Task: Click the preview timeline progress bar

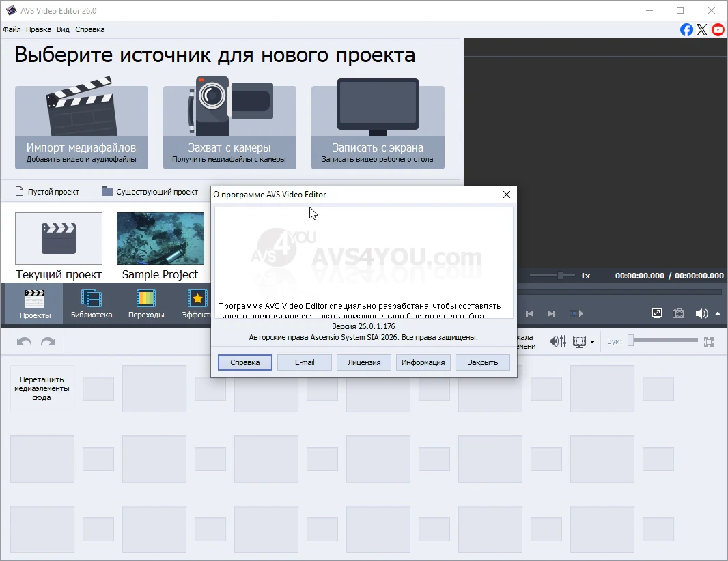Action: click(619, 292)
